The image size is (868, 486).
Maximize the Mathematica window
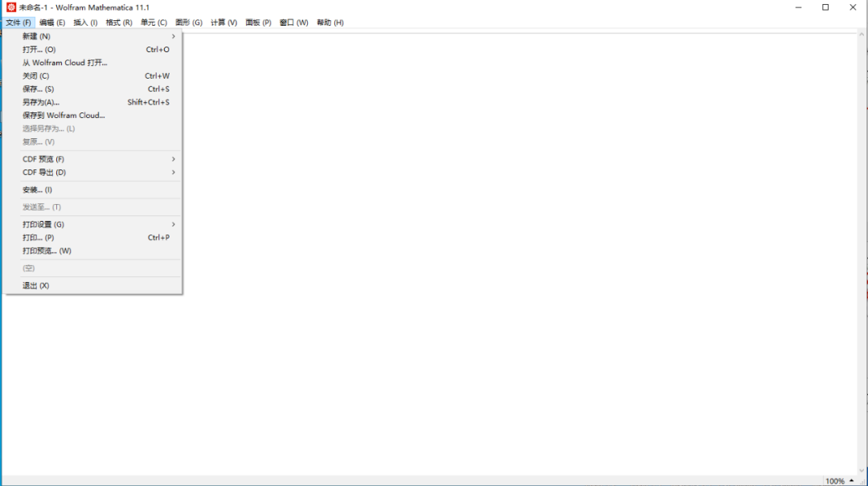tap(825, 7)
